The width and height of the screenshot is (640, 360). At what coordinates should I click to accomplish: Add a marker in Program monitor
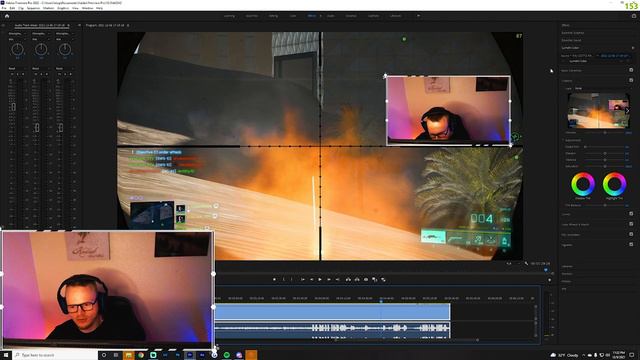(275, 280)
